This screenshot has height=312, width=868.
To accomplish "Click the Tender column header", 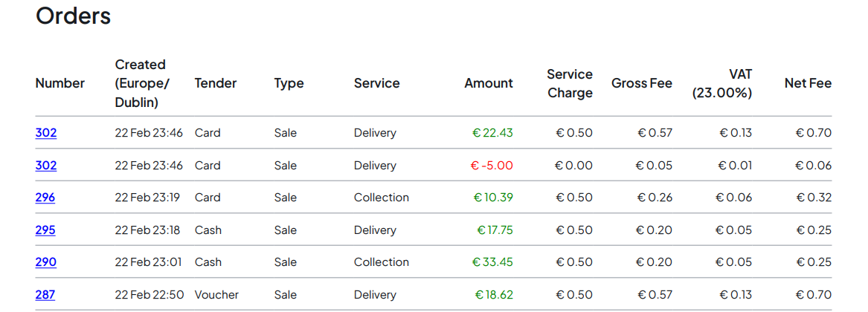I will pos(215,83).
